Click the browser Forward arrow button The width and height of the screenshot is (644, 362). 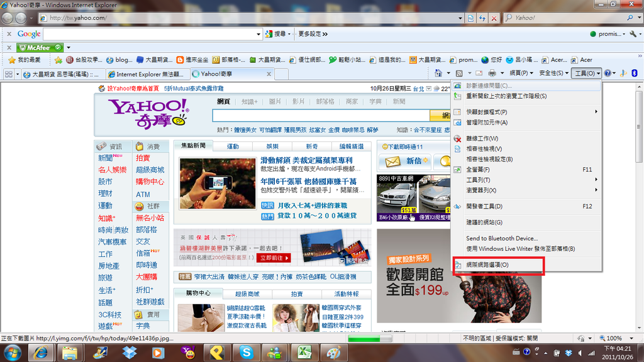tap(21, 18)
